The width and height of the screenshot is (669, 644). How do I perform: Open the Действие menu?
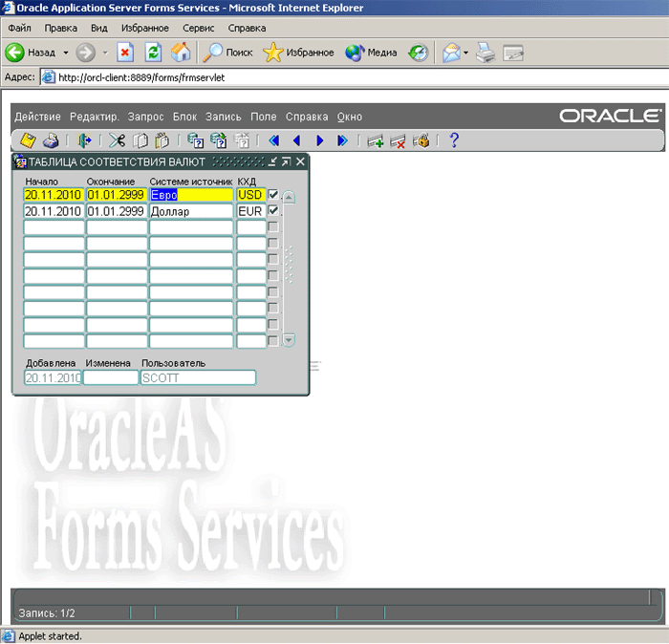[x=37, y=117]
